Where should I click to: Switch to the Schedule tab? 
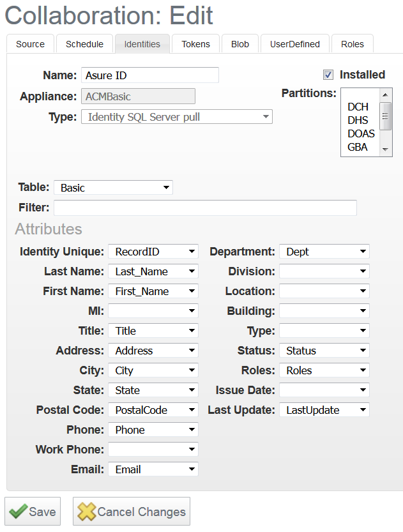pyautogui.click(x=84, y=44)
